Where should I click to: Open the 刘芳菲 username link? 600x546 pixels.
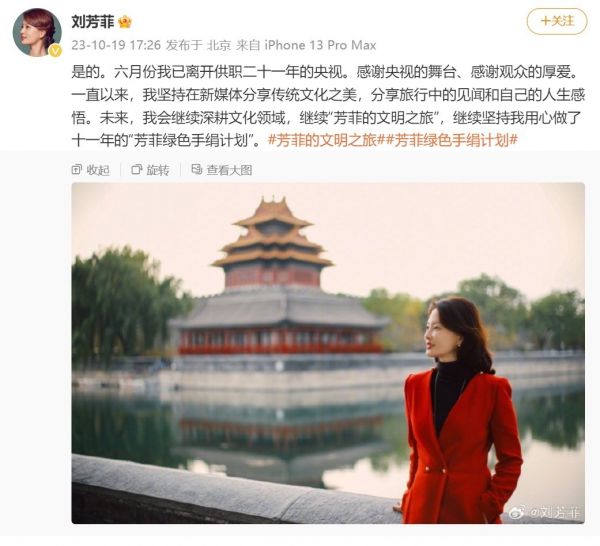[93, 22]
